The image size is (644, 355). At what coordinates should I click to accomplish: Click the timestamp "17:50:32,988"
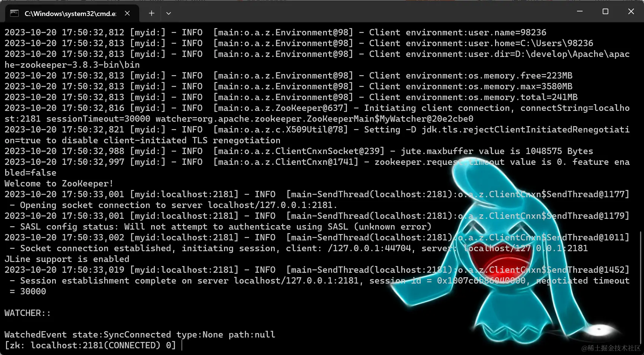93,151
